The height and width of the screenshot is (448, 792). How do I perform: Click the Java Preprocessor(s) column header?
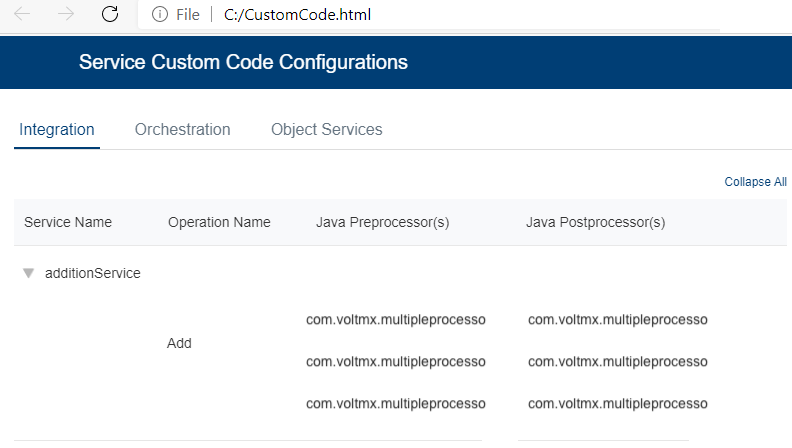click(383, 222)
